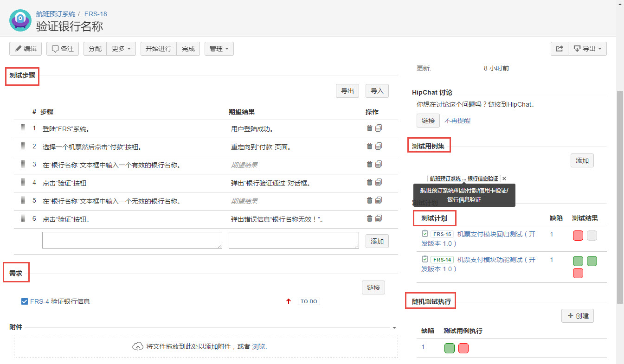Click the HipChat 链接 button
624x364 pixels.
428,121
